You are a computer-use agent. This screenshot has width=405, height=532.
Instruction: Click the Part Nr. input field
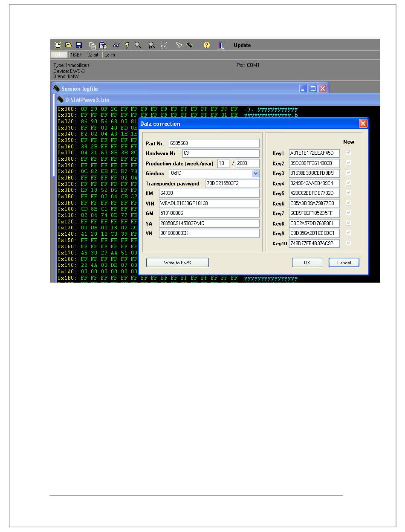point(214,143)
